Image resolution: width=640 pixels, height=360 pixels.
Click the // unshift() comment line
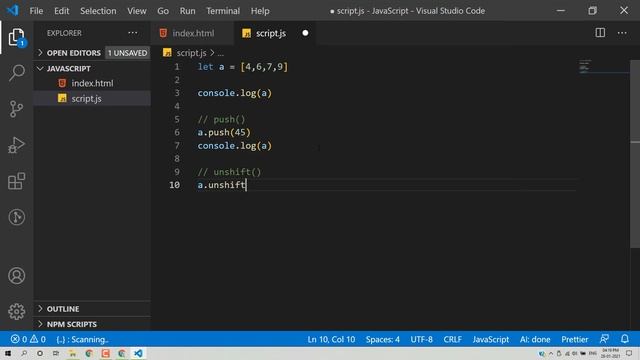(x=229, y=172)
